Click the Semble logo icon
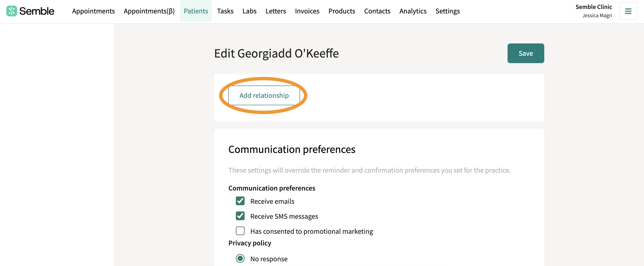Viewport: 644px width, 266px height. (11, 11)
